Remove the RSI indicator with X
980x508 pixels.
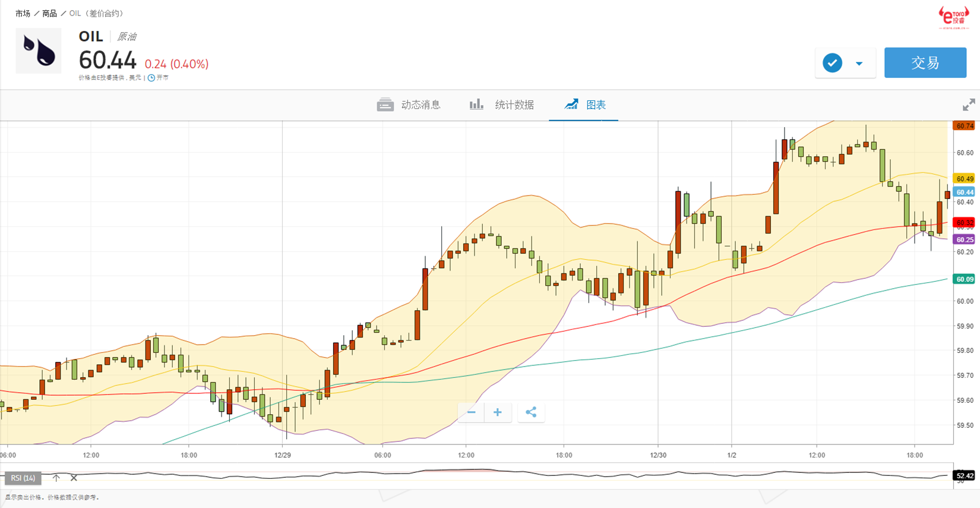tap(74, 478)
